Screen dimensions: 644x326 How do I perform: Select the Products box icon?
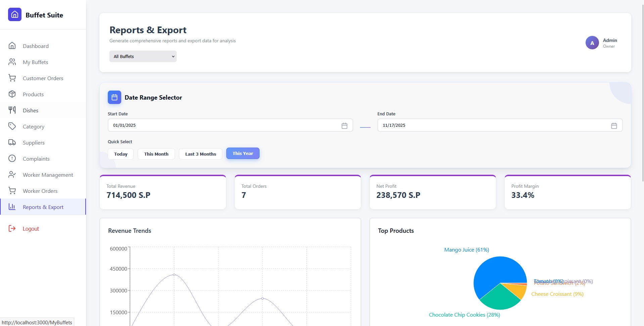click(12, 94)
